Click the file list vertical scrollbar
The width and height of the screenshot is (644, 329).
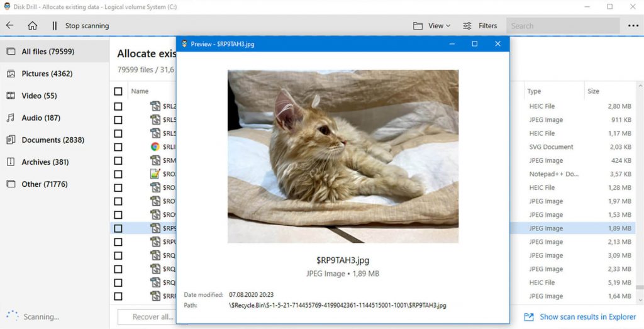[x=640, y=189]
